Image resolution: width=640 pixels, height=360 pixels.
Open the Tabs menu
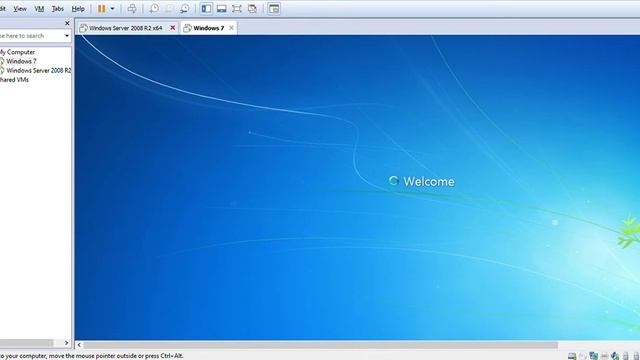(x=58, y=9)
